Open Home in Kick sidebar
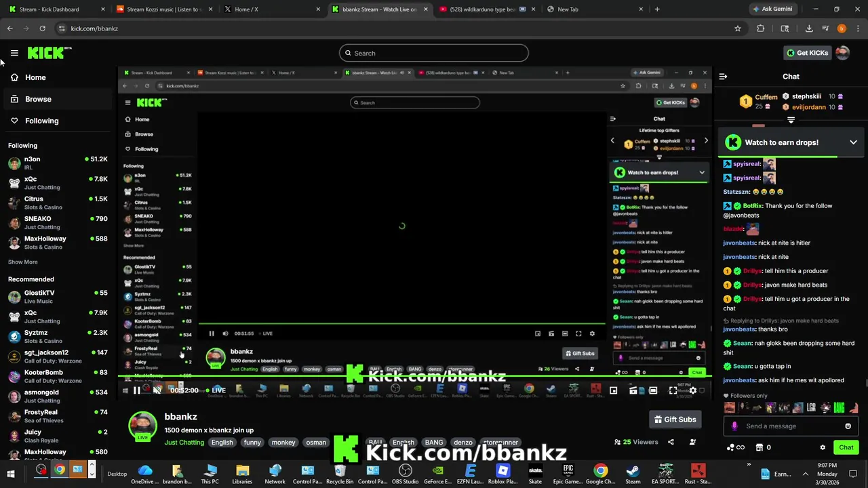This screenshot has width=868, height=488. 56,77
